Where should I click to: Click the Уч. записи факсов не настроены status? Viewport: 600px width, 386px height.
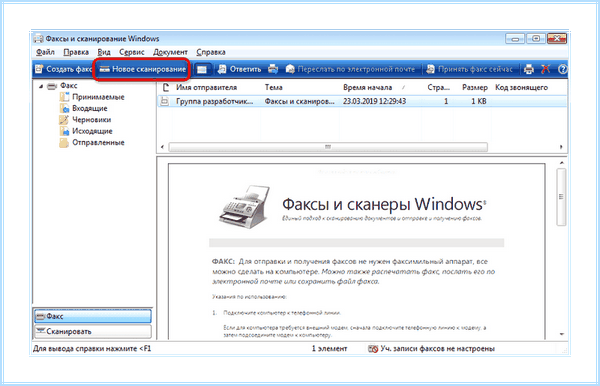click(x=437, y=349)
